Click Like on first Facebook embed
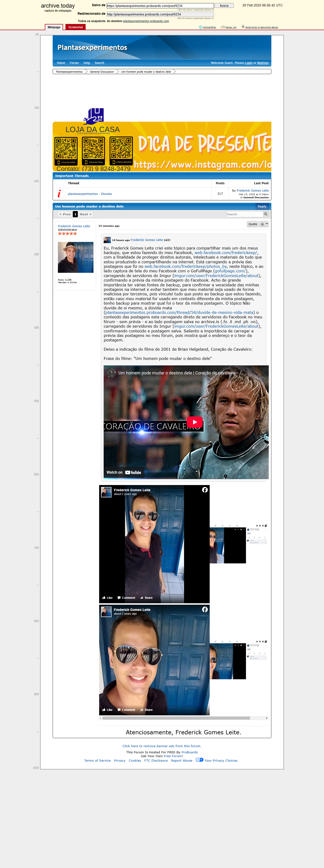This screenshot has height=868, width=324. (107, 598)
